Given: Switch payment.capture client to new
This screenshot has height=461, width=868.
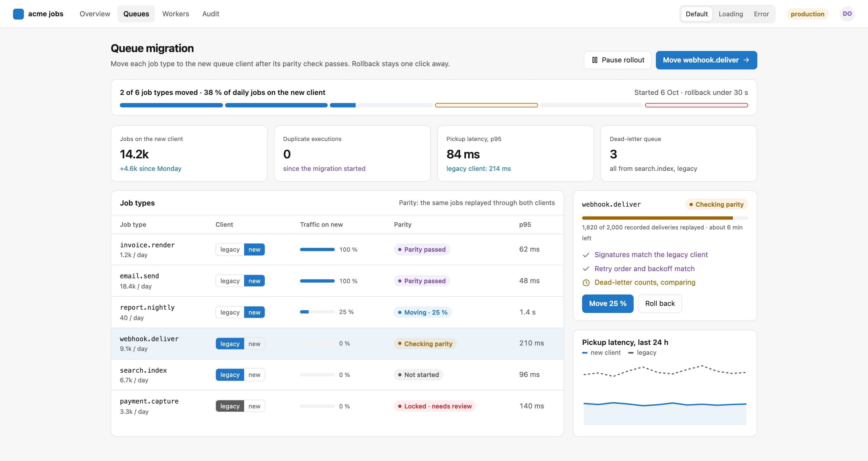Looking at the screenshot, I should pos(254,406).
